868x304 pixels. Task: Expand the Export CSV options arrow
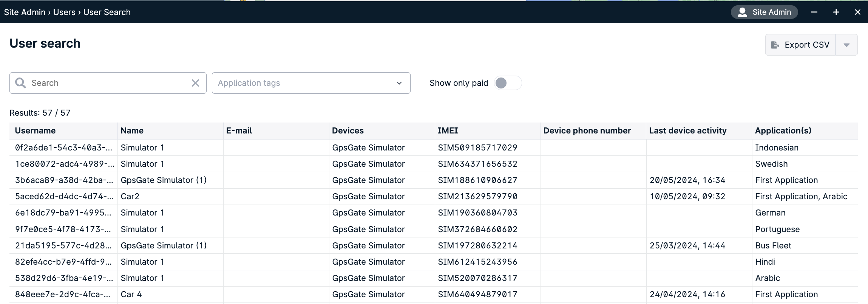tap(846, 45)
